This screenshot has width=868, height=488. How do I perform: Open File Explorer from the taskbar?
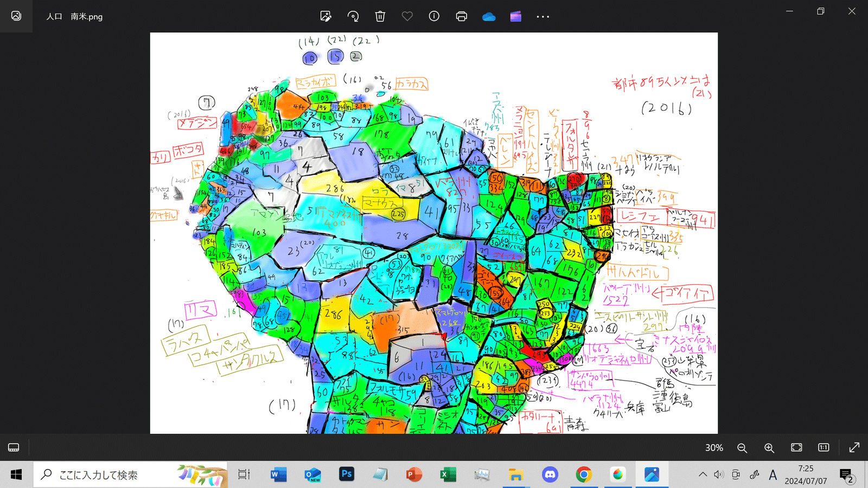point(515,475)
